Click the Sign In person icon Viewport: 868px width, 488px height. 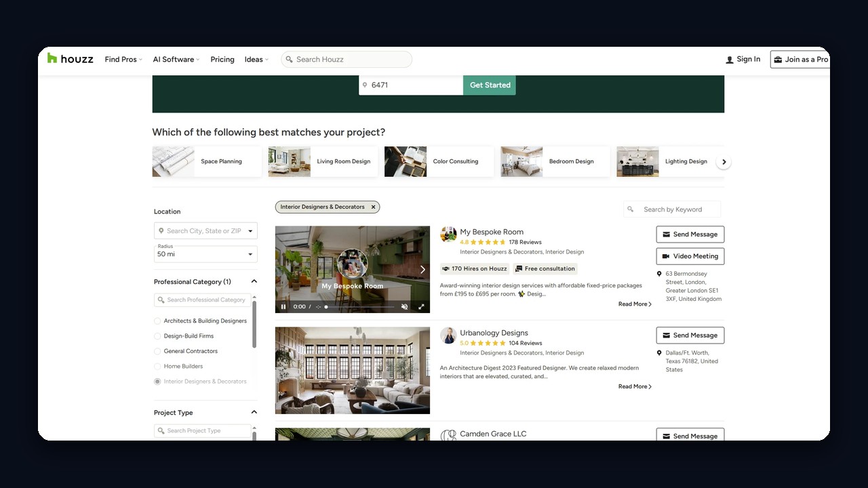tap(730, 60)
